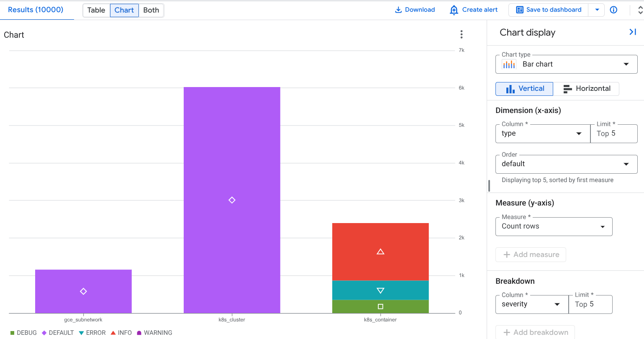
Task: Open chart three-dot more options menu
Action: coord(461,34)
